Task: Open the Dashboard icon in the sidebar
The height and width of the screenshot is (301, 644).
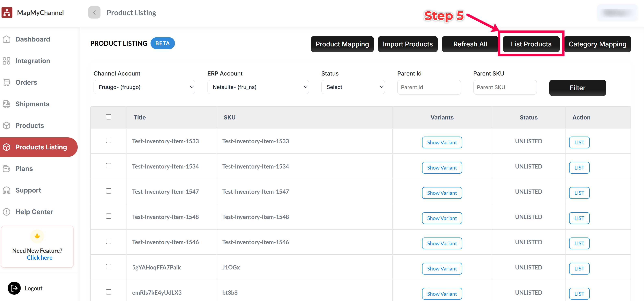Action: (7, 39)
